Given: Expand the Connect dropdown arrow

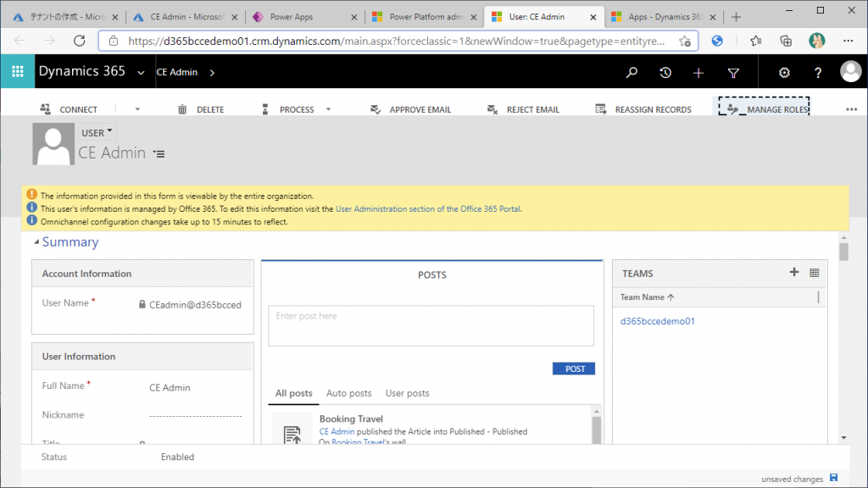Looking at the screenshot, I should 137,109.
